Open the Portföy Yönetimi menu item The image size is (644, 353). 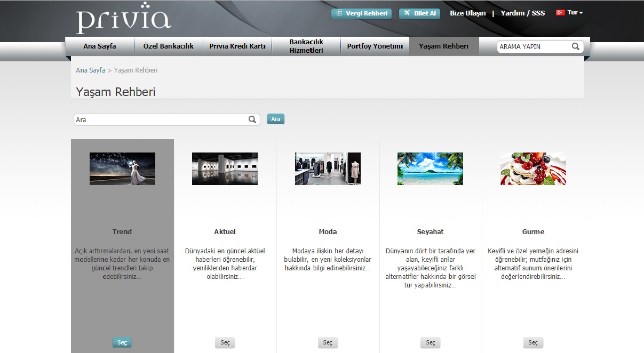(375, 46)
